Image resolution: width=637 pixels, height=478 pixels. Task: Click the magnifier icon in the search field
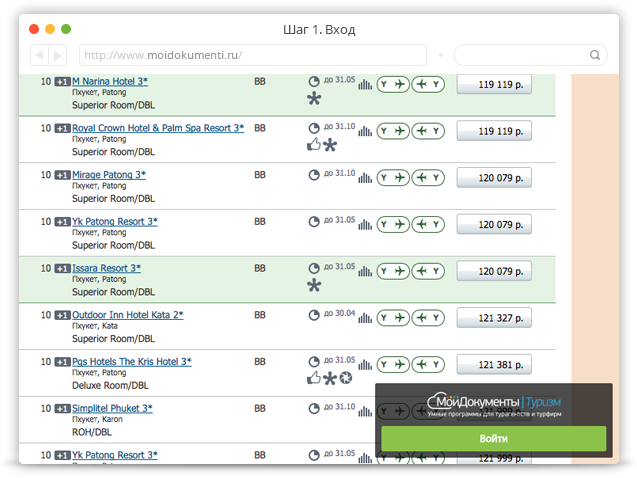594,55
